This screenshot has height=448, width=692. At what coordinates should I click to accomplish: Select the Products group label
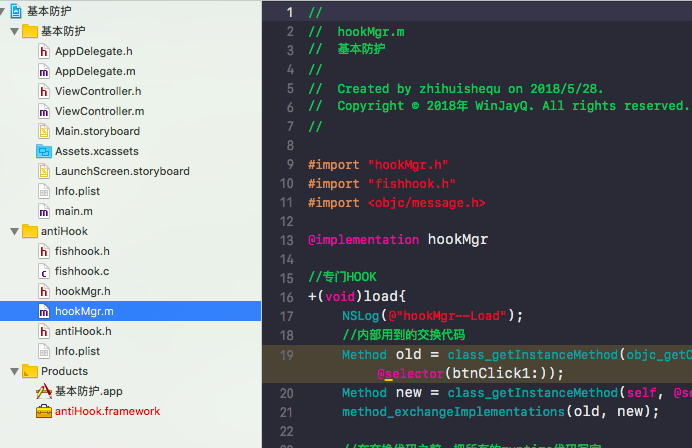(x=64, y=371)
